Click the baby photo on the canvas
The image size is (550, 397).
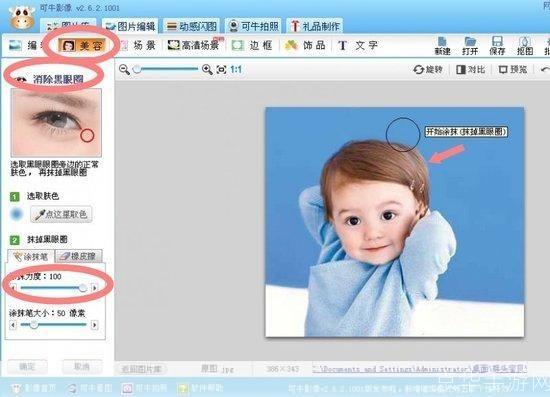tap(395, 222)
